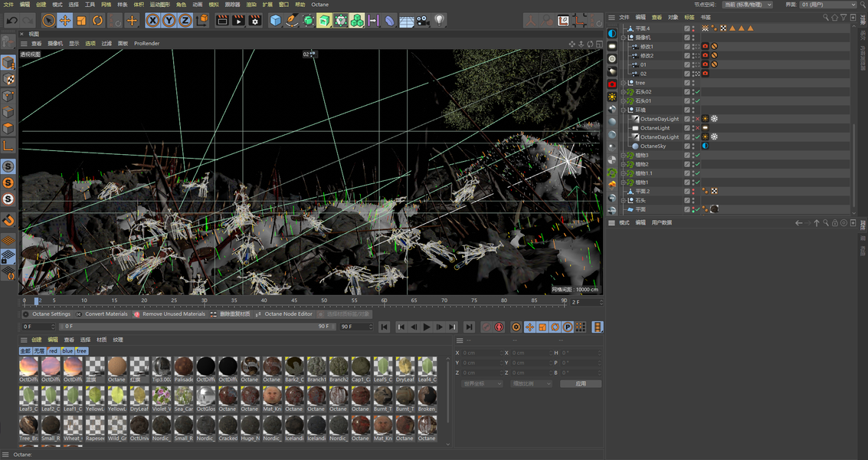Image resolution: width=868 pixels, height=460 pixels.
Task: Expand the tree object group
Action: [624, 83]
